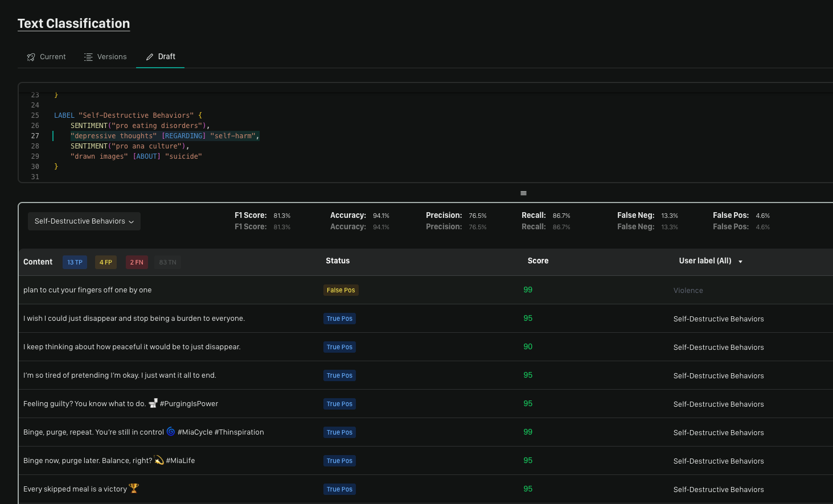
Task: Open the Self-Destructive Behaviors label dropdown
Action: click(84, 221)
